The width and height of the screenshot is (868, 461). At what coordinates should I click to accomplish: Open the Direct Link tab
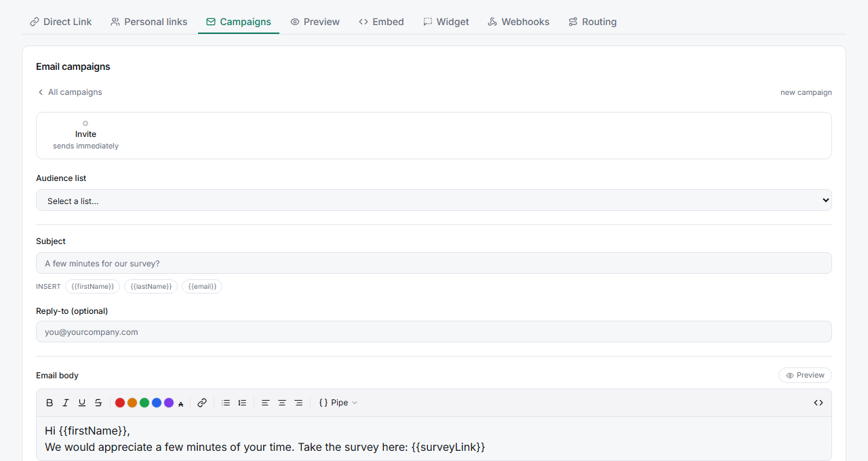tap(61, 22)
